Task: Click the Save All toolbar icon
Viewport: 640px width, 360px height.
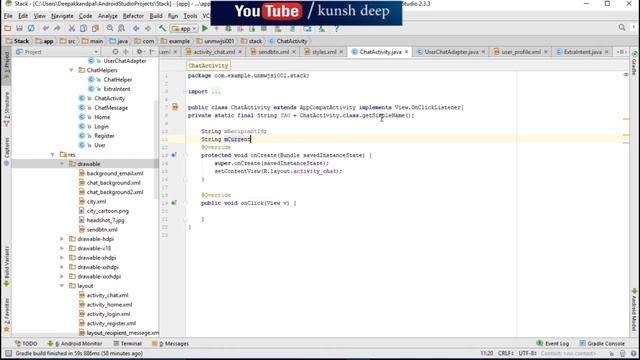Action: point(19,28)
